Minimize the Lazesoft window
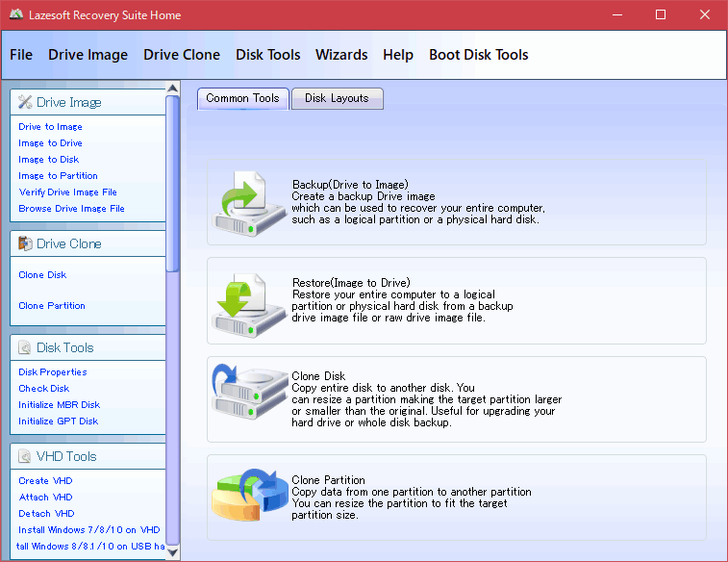This screenshot has width=728, height=562. pos(617,14)
